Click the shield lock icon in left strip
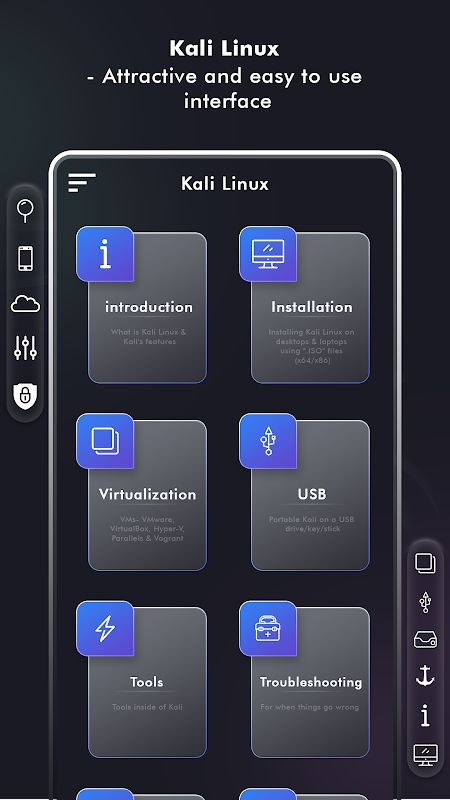 (25, 396)
